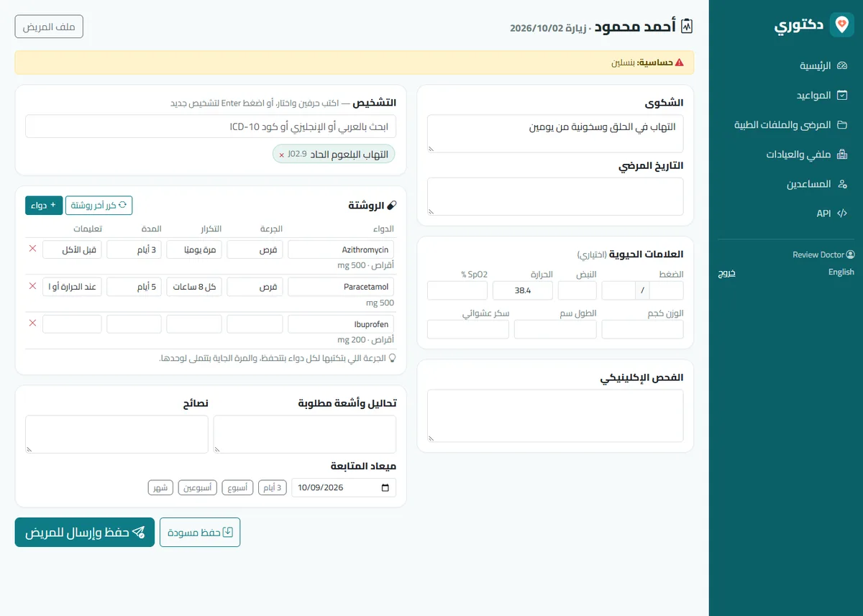Click حفظ وإرسال للمريض send button

point(85,533)
